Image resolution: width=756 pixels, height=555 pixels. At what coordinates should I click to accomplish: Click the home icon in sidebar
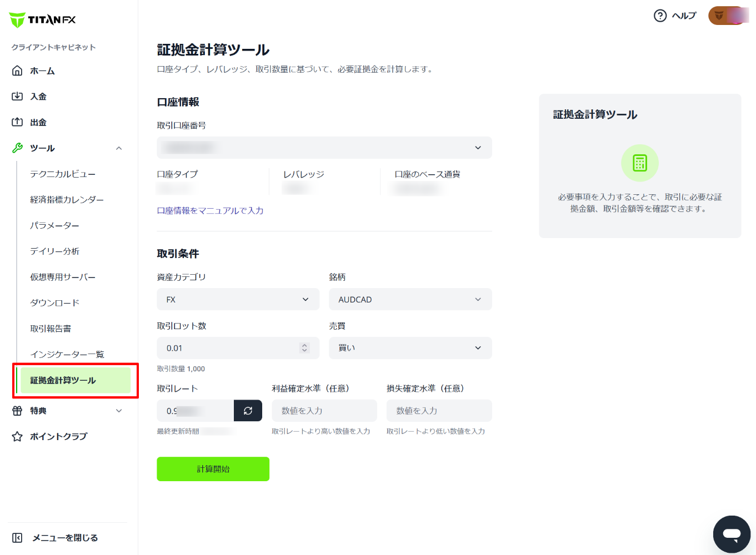coord(17,70)
